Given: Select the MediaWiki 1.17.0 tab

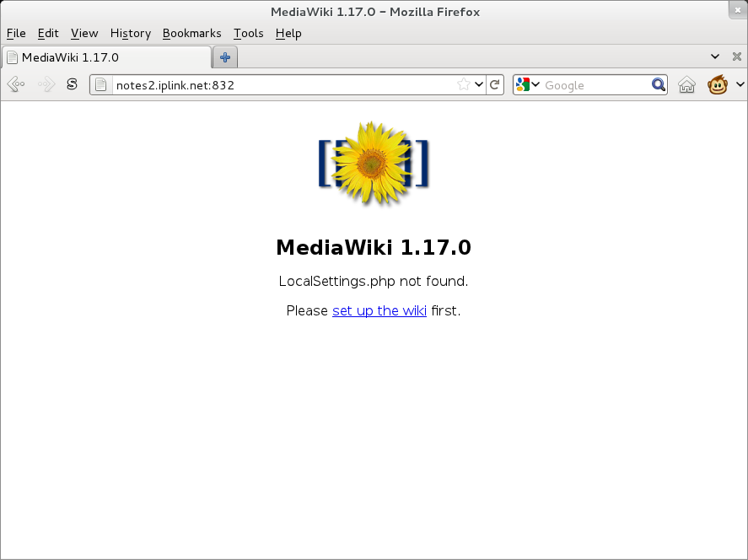Looking at the screenshot, I should click(106, 57).
